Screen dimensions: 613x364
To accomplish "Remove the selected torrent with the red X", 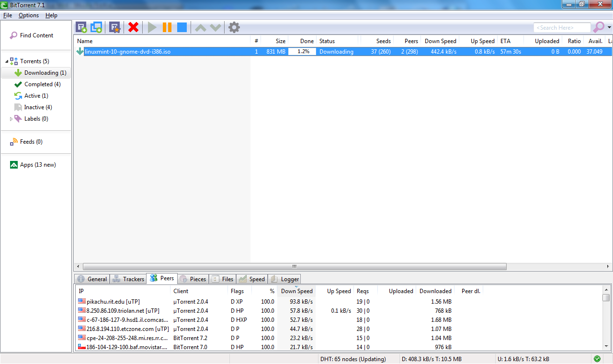I will [134, 27].
